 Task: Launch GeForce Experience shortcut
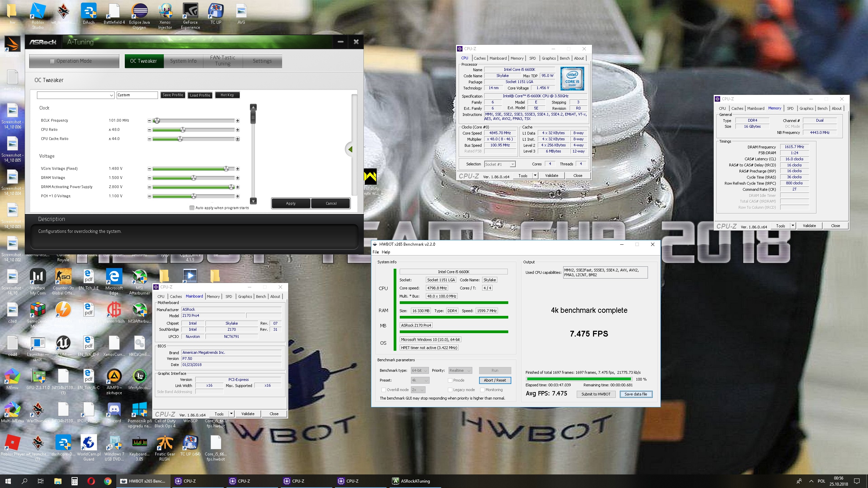(x=190, y=16)
